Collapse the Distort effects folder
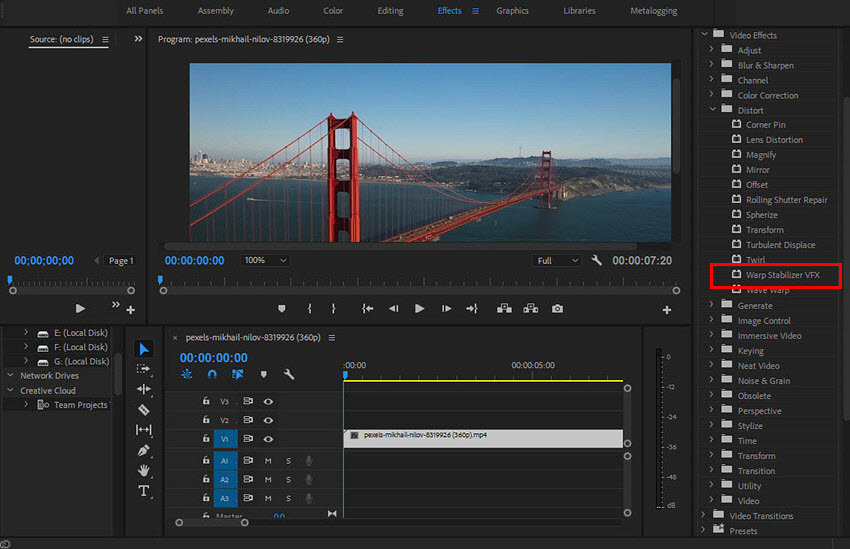This screenshot has height=549, width=850. coord(712,109)
